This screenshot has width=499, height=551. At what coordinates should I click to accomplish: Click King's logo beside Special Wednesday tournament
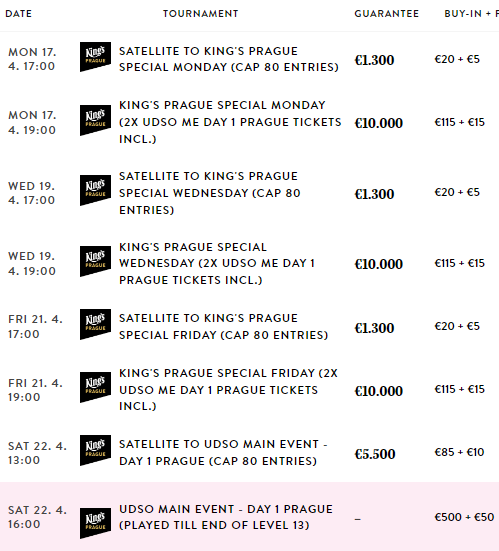click(95, 261)
